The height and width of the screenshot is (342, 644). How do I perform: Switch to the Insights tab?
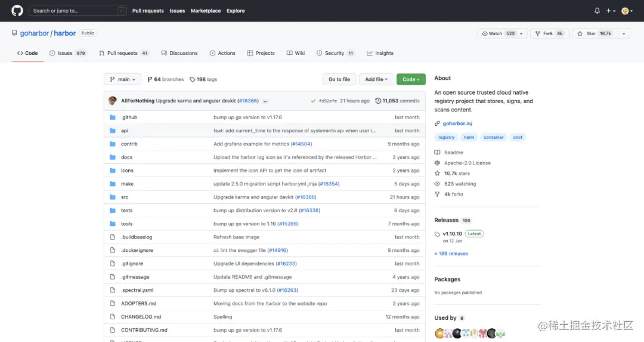[x=380, y=53]
